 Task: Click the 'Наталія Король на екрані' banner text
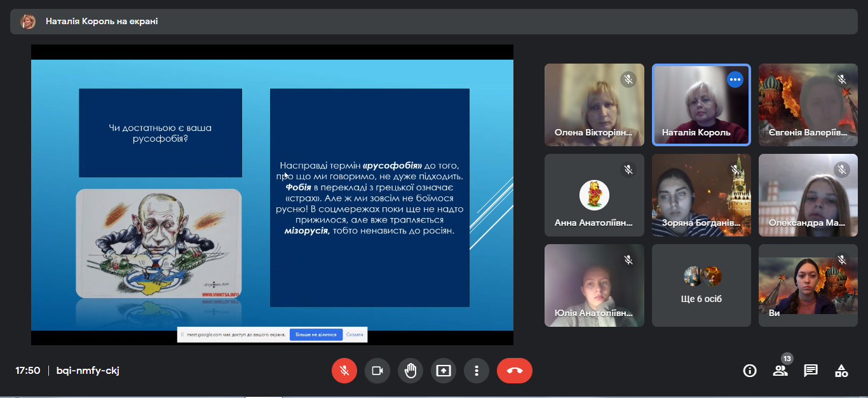(x=102, y=21)
